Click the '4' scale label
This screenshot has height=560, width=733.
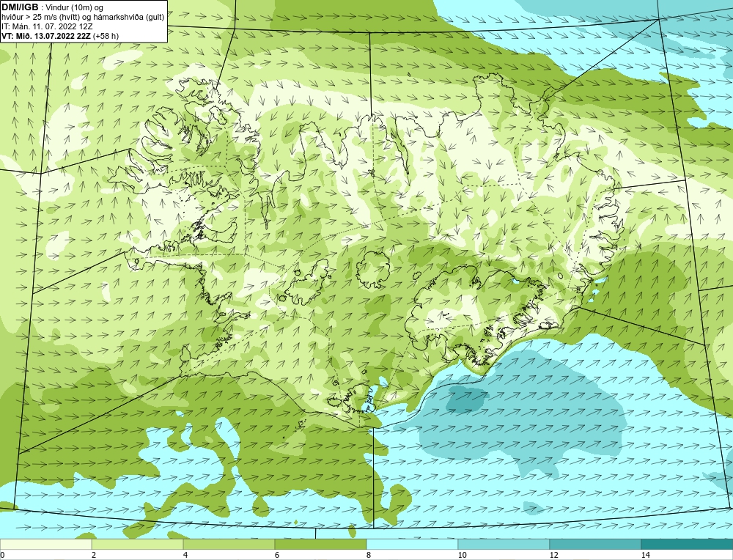[x=185, y=555]
